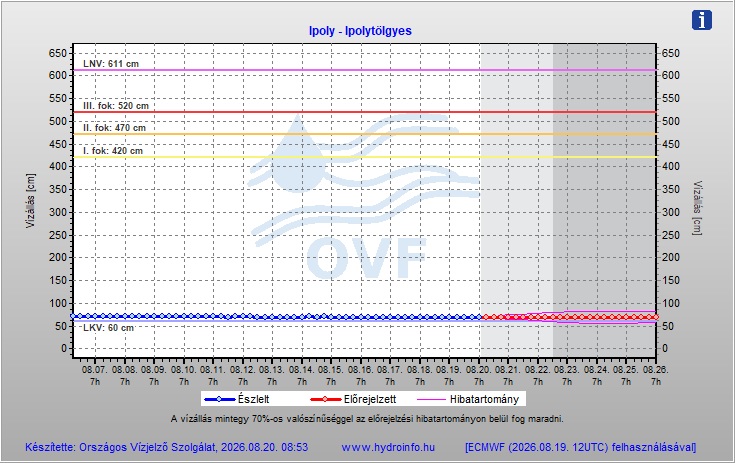Click the 08.07. date axis label
The height and width of the screenshot is (463, 735).
coord(95,370)
